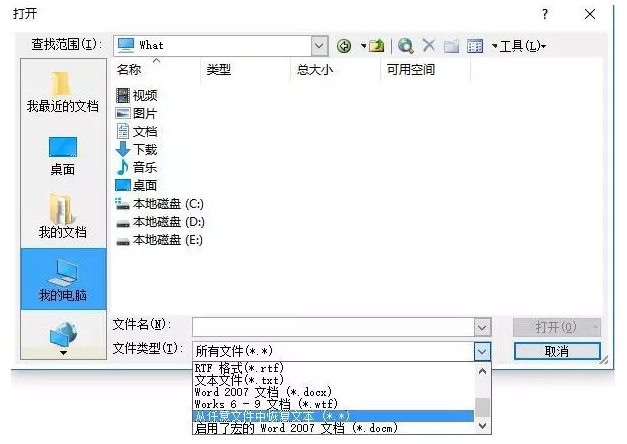Click the Search the Web icon
This screenshot has height=444, width=627.
tap(405, 46)
